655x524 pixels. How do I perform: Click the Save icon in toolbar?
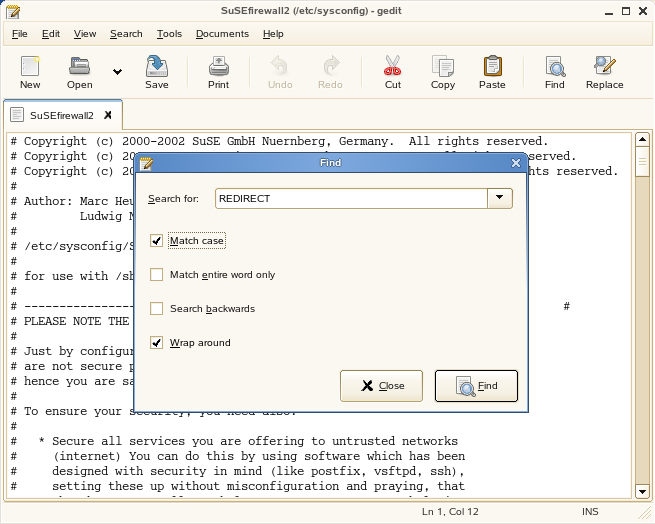(x=156, y=67)
